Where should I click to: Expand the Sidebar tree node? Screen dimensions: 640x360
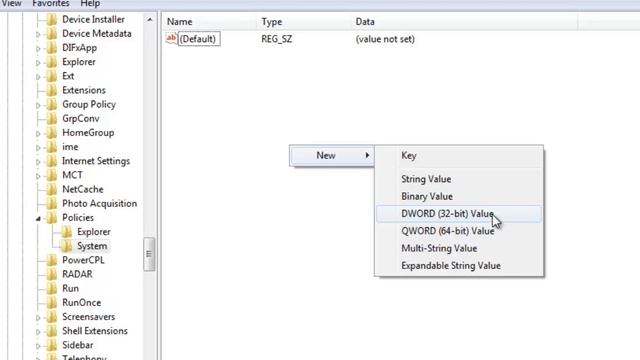tap(38, 346)
